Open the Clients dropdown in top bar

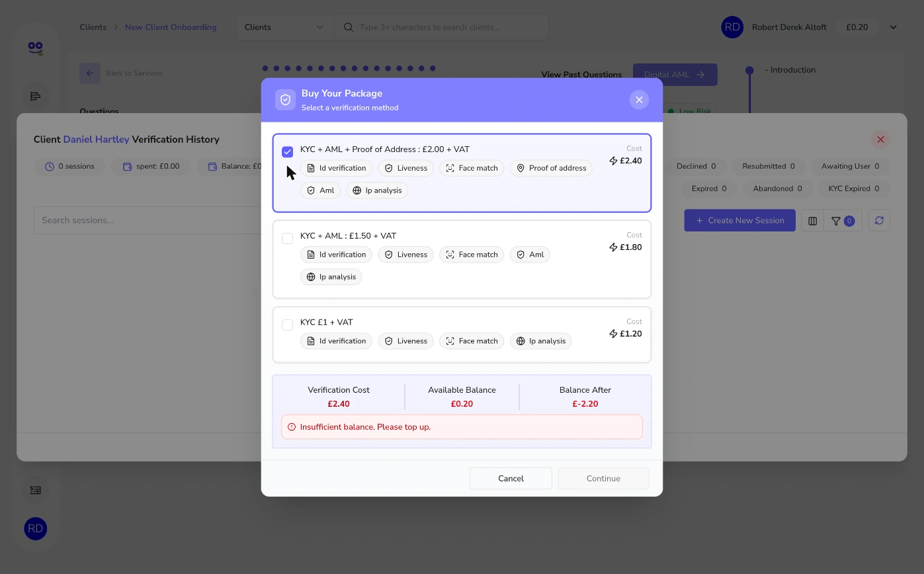coord(284,27)
